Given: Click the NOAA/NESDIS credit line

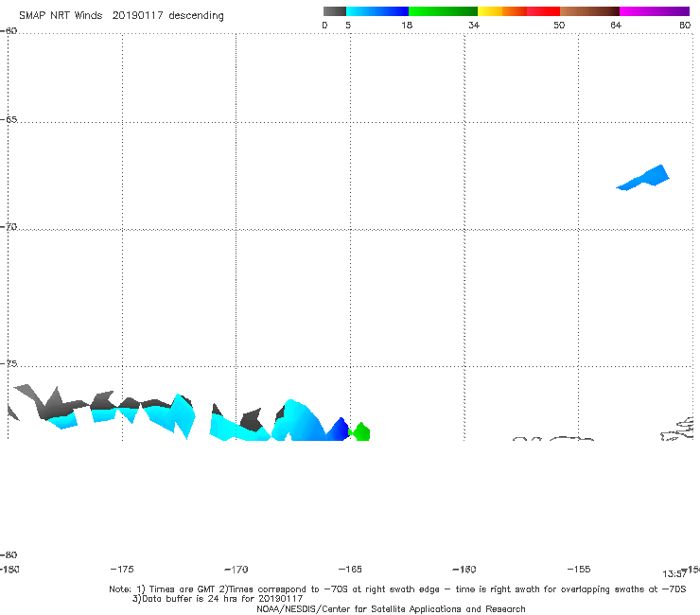Looking at the screenshot, I should click(x=391, y=608).
